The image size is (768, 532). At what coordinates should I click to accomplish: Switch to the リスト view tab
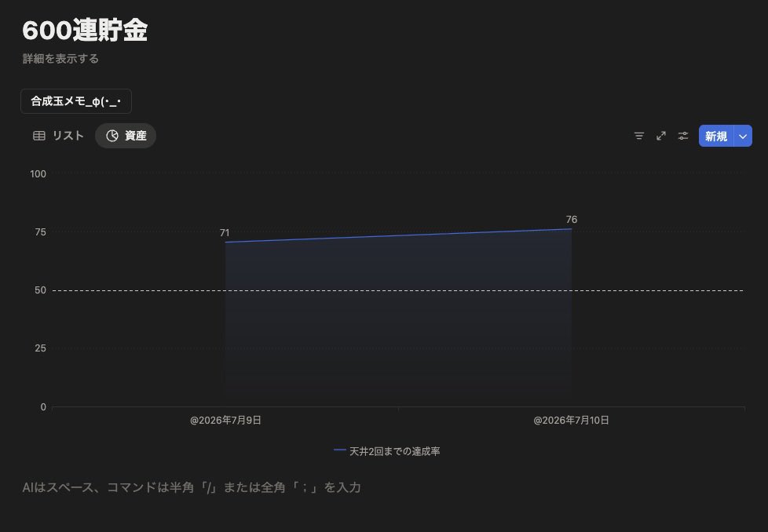[58, 136]
